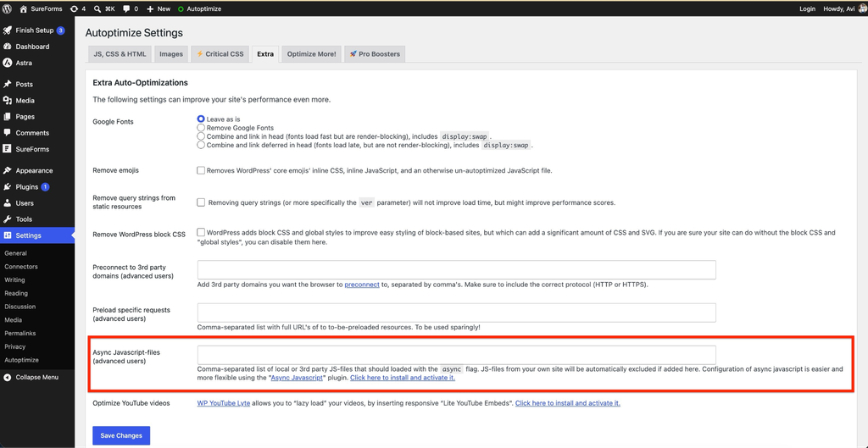Open the Pro Boosters tab
The width and height of the screenshot is (868, 448).
coord(375,54)
